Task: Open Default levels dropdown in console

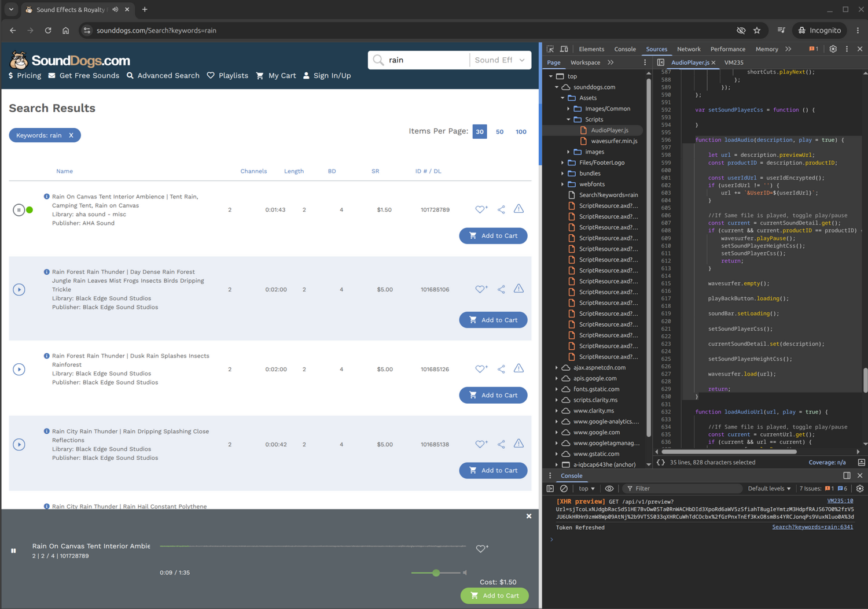Action: pos(769,489)
